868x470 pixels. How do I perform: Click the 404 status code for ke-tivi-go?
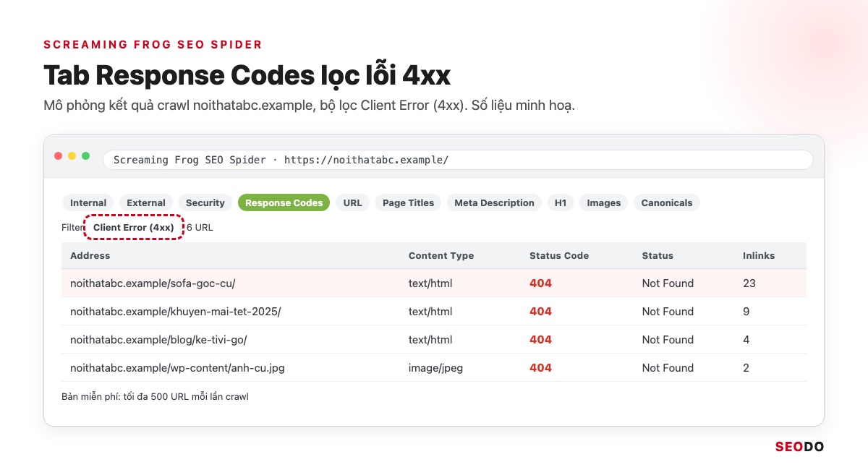(x=540, y=340)
